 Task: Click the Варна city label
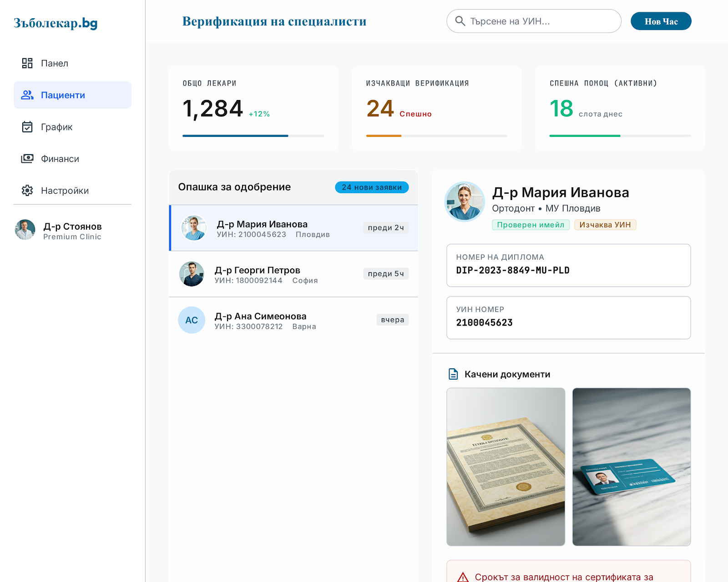coord(304,326)
